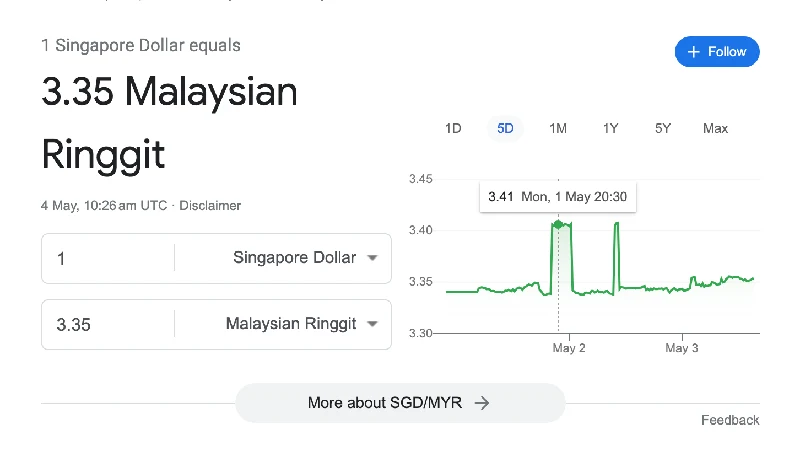Switch to the 1D chart range
This screenshot has height=462, width=800.
click(x=453, y=128)
